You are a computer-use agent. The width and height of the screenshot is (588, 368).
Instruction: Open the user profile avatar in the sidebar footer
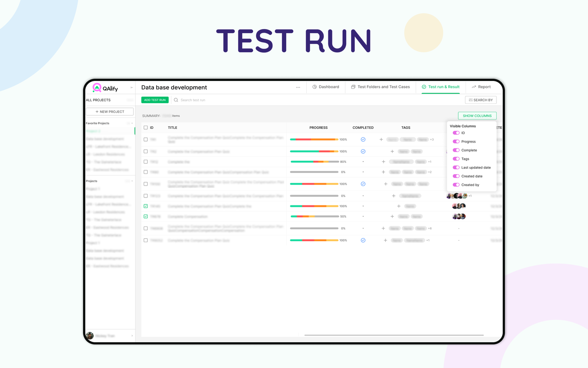click(90, 336)
